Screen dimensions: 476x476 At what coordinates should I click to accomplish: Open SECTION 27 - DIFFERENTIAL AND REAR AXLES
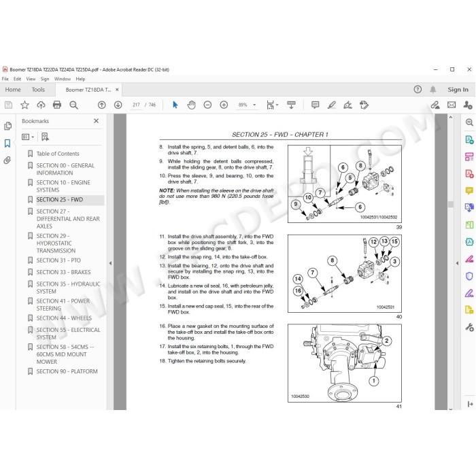(x=68, y=218)
